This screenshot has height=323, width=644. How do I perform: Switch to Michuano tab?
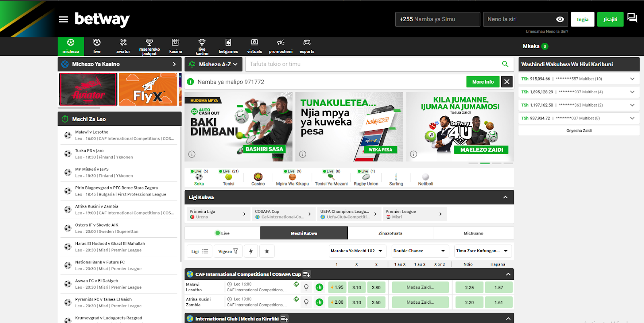[x=473, y=233]
